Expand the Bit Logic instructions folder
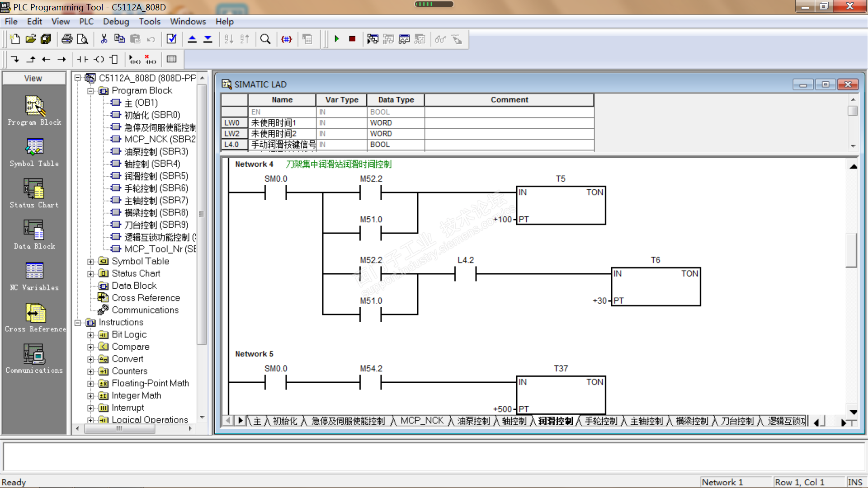 point(90,335)
